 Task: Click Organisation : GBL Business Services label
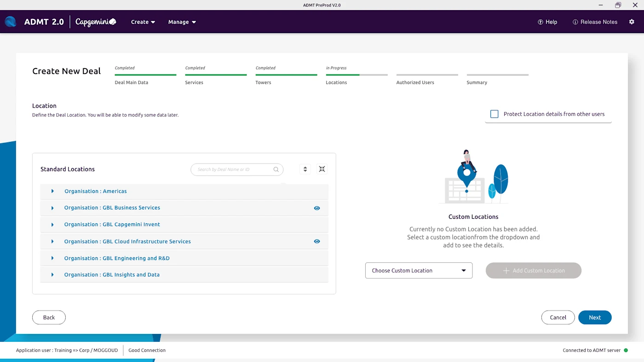[x=112, y=208]
